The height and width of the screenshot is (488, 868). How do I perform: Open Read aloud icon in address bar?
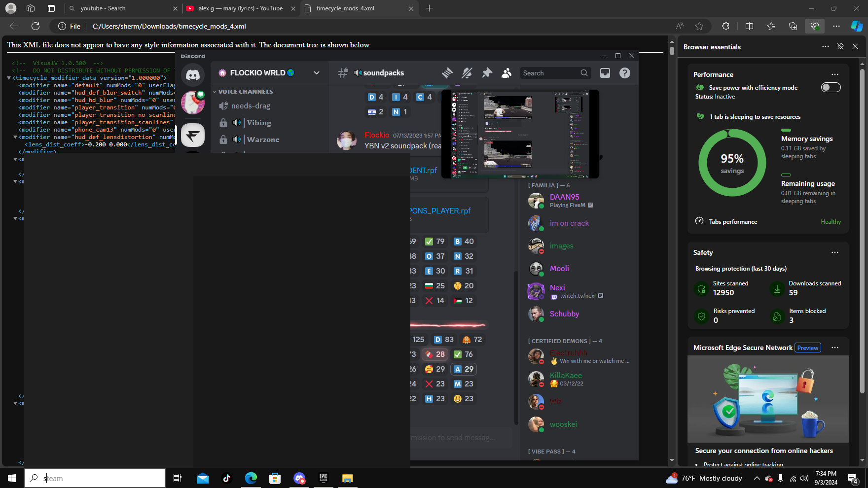click(x=680, y=26)
